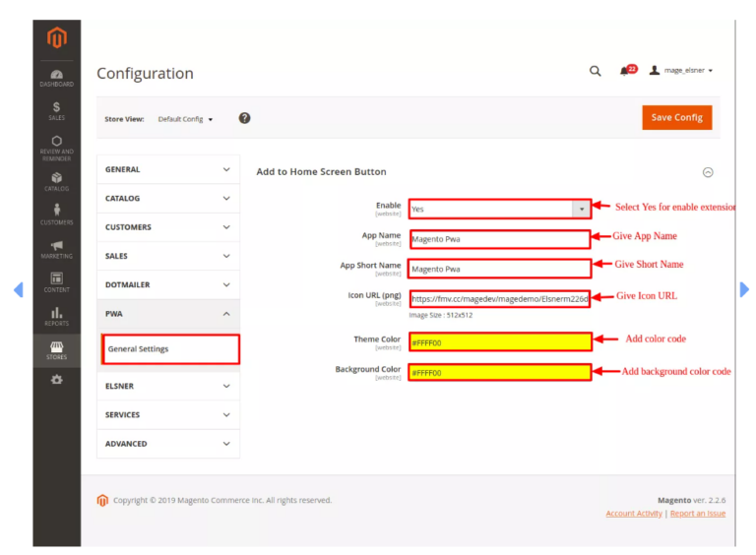
Task: Open the Account Activity link
Action: click(634, 514)
